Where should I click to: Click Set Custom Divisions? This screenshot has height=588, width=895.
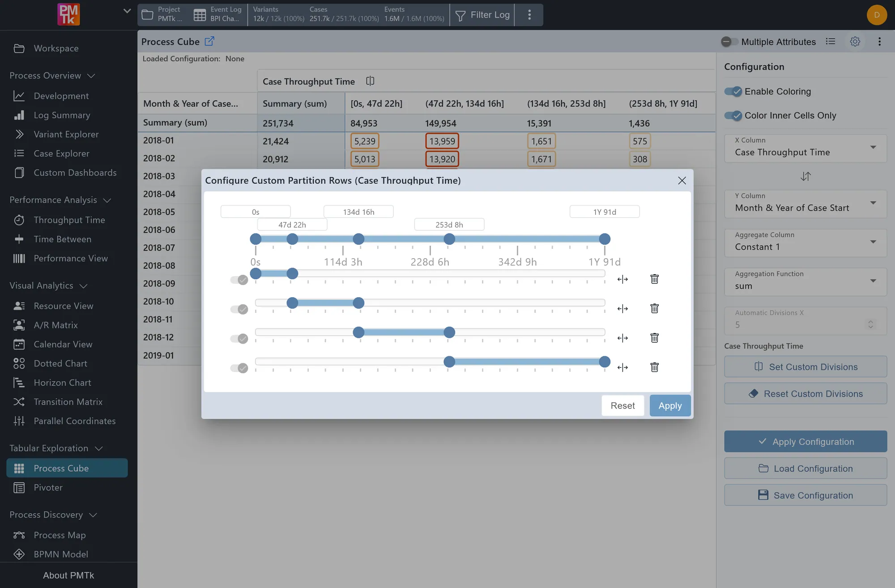(805, 367)
